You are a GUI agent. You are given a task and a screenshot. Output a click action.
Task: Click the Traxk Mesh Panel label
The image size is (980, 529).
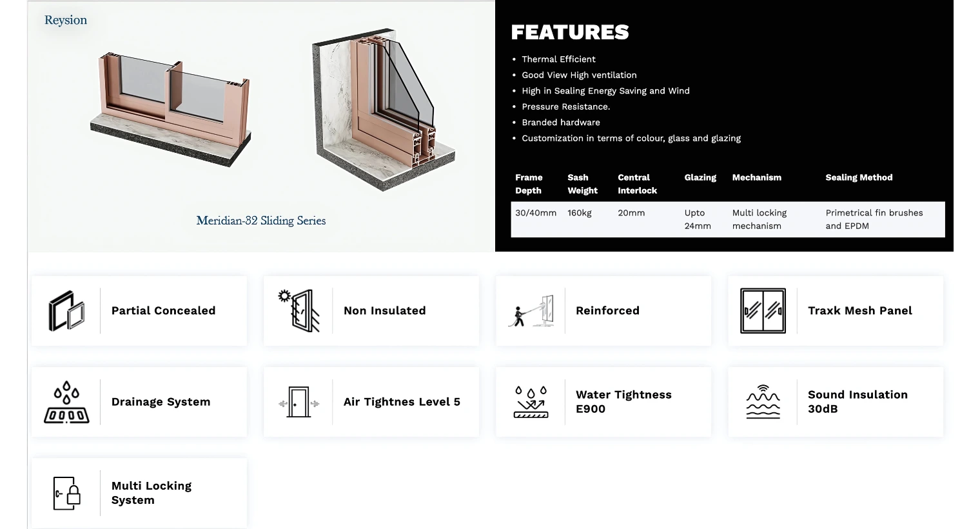[x=860, y=311]
